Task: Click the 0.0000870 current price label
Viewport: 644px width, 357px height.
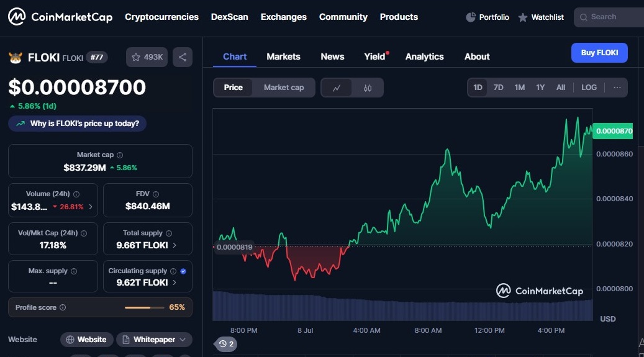Action: pyautogui.click(x=613, y=131)
